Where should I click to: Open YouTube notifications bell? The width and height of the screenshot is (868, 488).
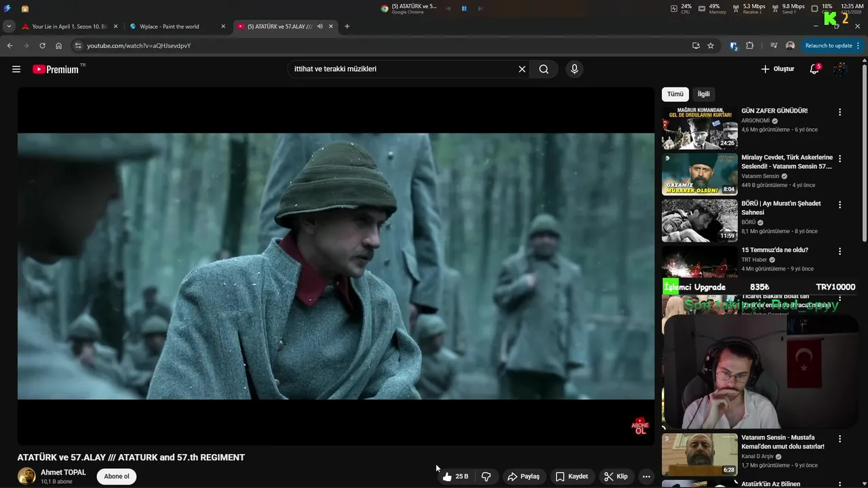point(814,69)
